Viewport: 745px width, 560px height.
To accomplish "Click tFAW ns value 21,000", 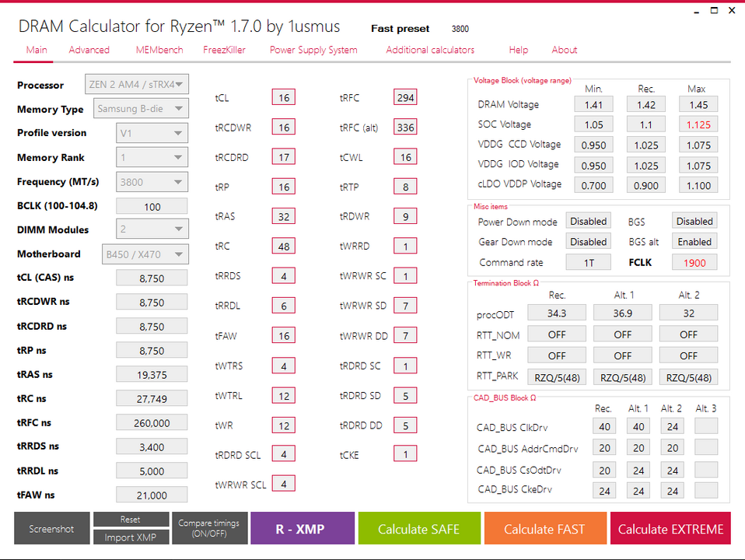I will click(x=152, y=495).
